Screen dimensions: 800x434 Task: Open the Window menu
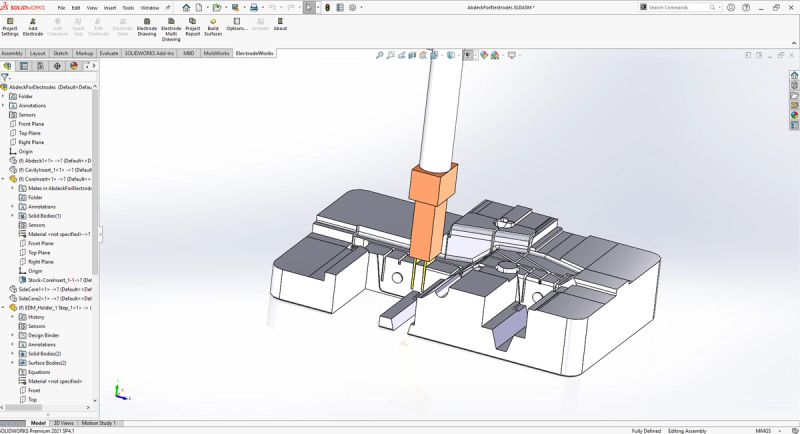click(x=149, y=8)
